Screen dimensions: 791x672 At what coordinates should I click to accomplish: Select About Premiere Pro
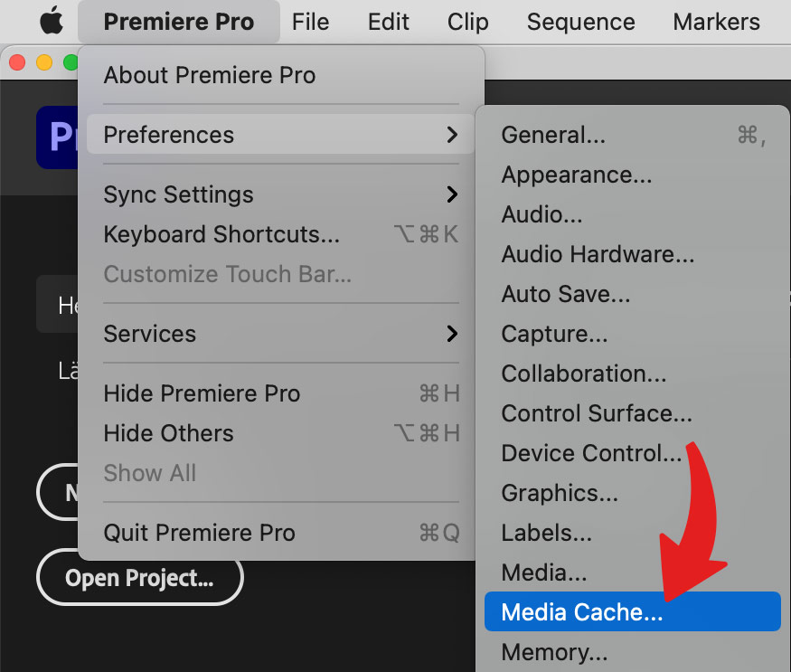(280, 75)
